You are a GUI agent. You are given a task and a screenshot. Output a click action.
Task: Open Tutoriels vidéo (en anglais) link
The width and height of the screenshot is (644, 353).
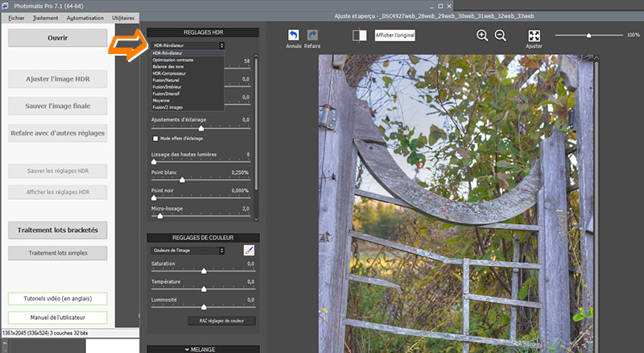[57, 299]
